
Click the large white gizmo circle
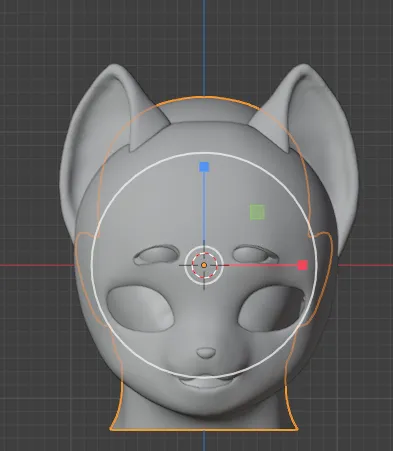(204, 265)
